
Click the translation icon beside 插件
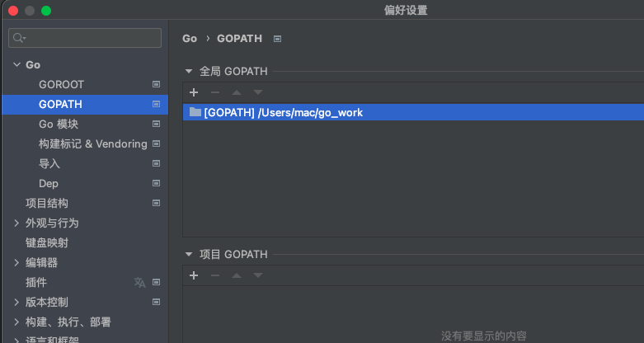click(139, 282)
